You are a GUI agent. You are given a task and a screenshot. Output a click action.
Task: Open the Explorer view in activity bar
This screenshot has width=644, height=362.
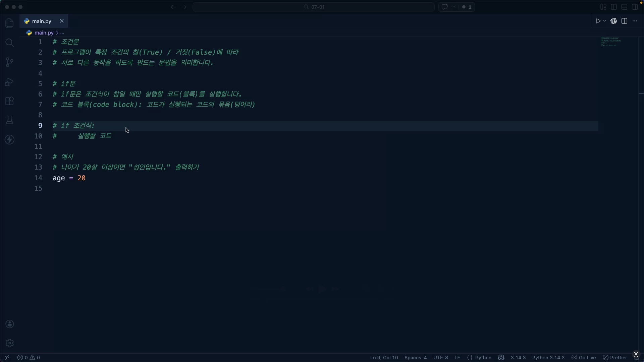(9, 23)
